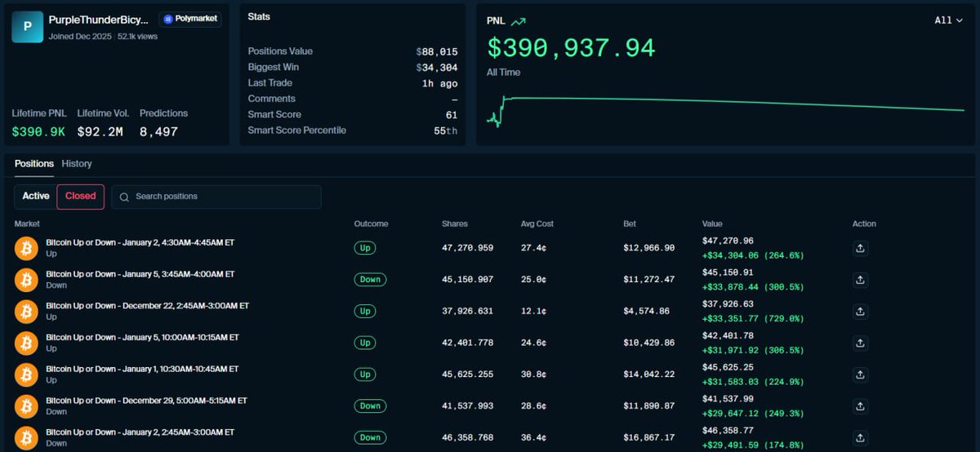The image size is (980, 452).
Task: Open the All time-range dropdown
Action: pyautogui.click(x=949, y=20)
